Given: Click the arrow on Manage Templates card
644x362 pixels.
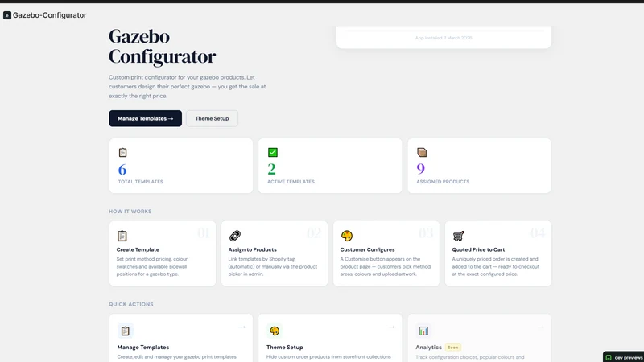Looking at the screenshot, I should (242, 327).
